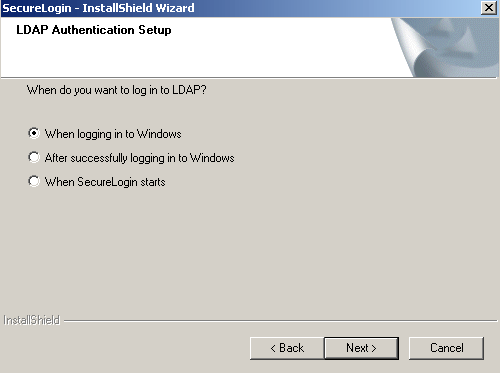Click the Next button to continue
500x373 pixels.
[361, 348]
